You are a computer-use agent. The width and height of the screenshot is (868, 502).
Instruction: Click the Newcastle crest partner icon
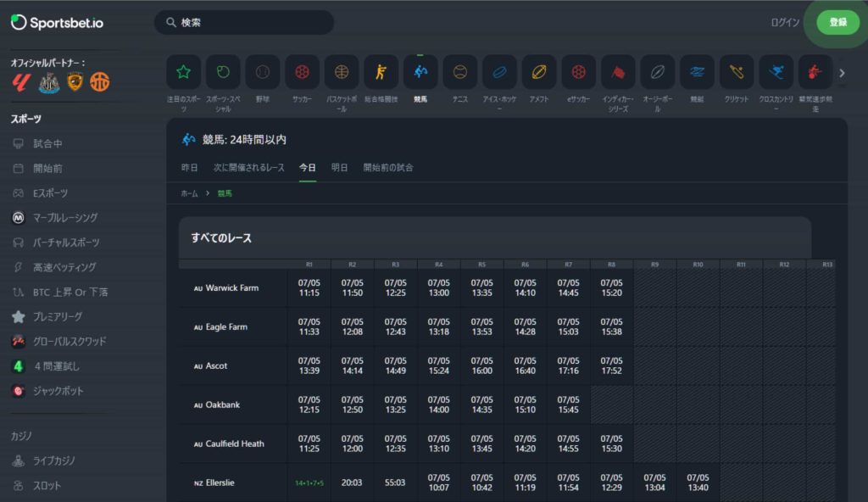coord(48,82)
